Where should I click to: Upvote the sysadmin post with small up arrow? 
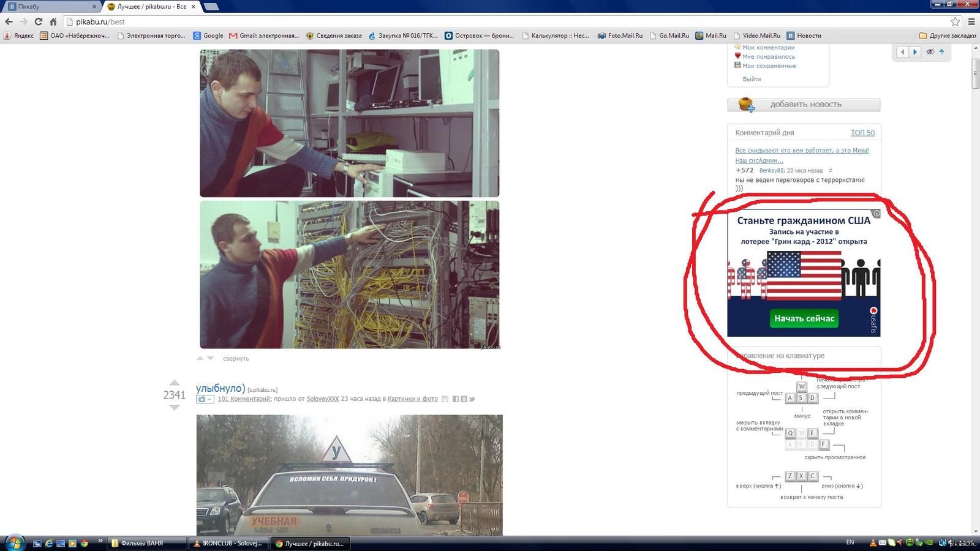(x=200, y=358)
